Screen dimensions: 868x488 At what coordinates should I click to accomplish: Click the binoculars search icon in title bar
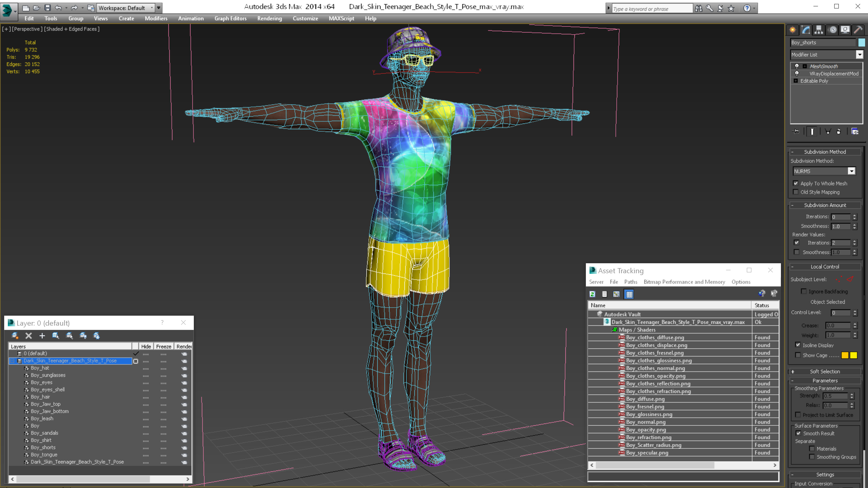[x=699, y=8]
